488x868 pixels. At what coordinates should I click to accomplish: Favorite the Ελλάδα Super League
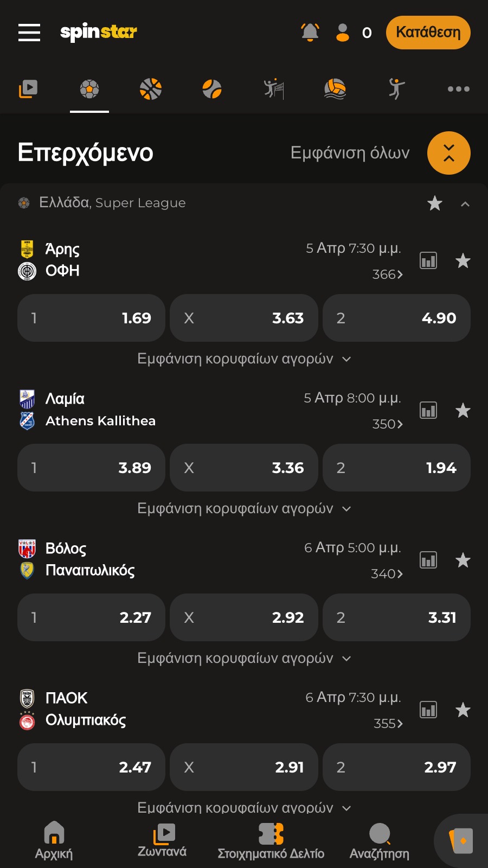435,203
